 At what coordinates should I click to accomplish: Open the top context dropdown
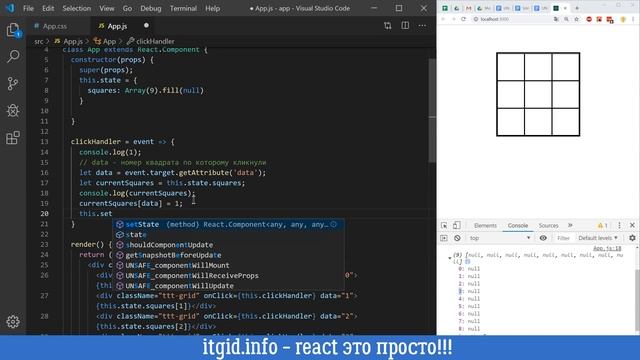(500, 238)
